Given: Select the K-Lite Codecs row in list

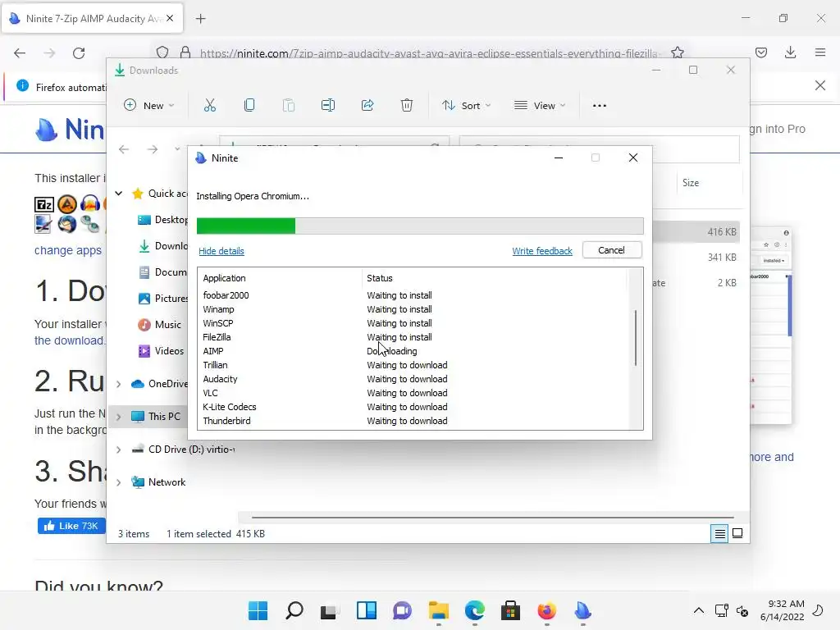Looking at the screenshot, I should coord(413,407).
